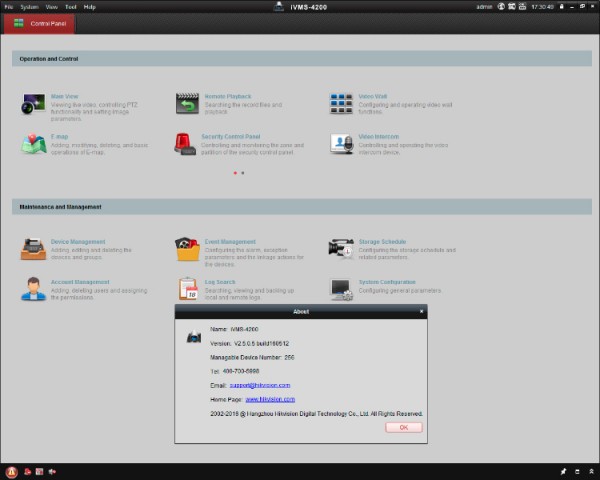Click the window icon left of the double chevron
600x480 pixels.
point(577,472)
